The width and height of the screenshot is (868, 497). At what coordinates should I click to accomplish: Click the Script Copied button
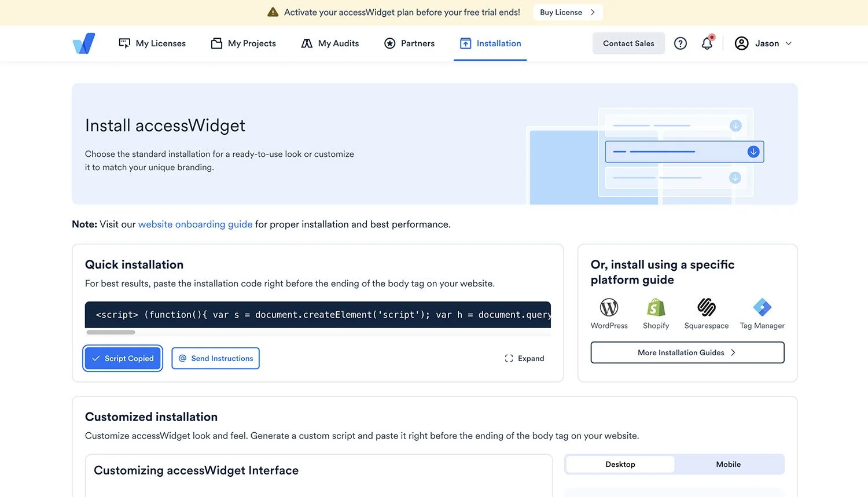[123, 358]
